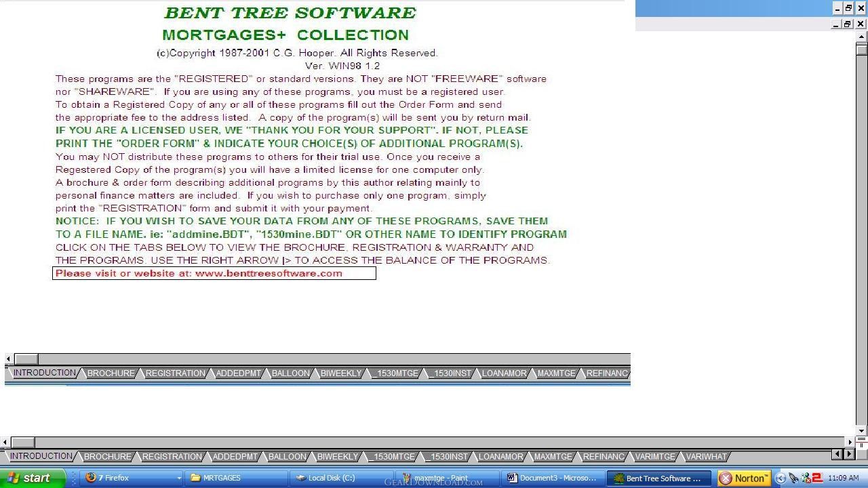Viewport: 868px width, 488px height.
Task: Click the www.benttreesoftware.com website cell
Action: click(214, 273)
